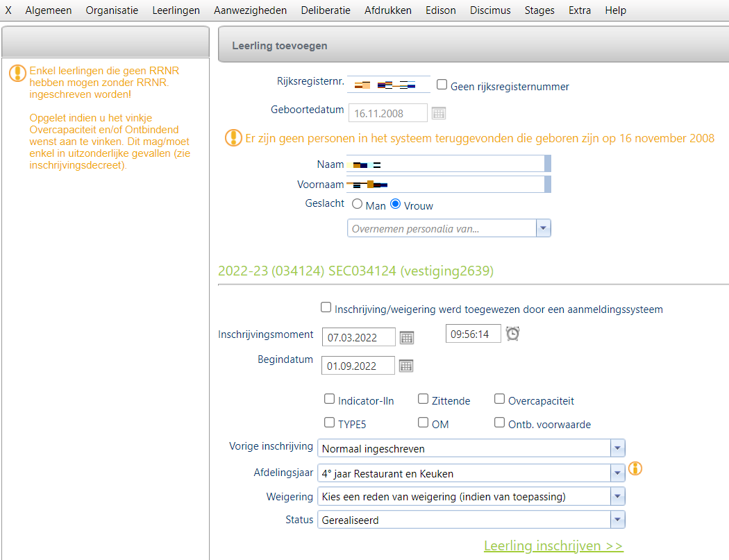
Task: Click the Vorige inschrijving label
Action: (271, 446)
